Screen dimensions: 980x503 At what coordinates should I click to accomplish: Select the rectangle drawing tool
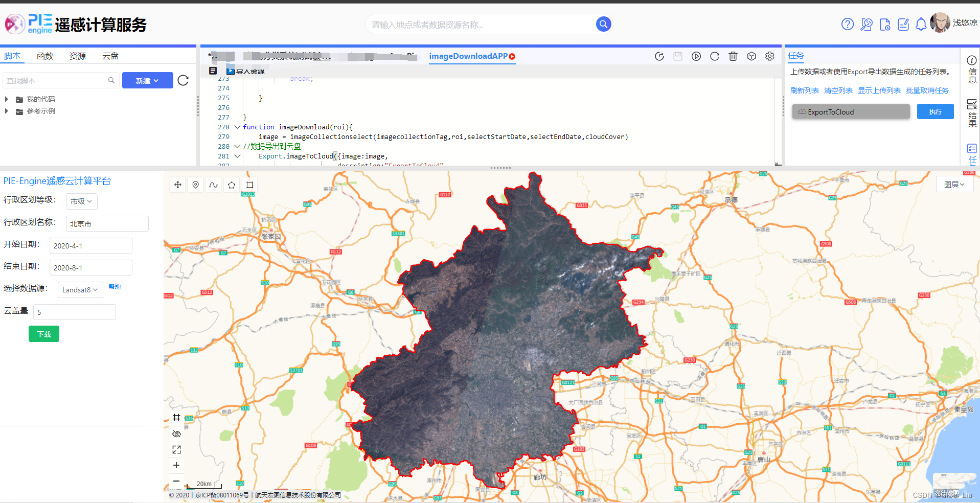coord(249,185)
